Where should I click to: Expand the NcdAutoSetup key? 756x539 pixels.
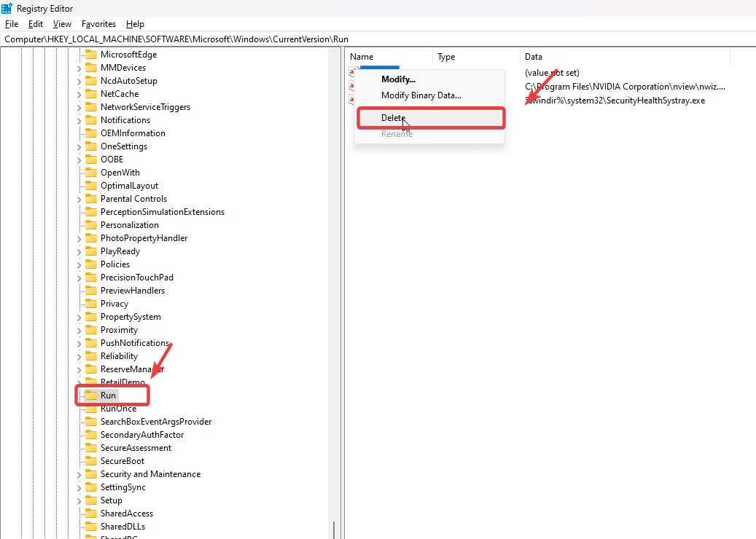tap(79, 82)
